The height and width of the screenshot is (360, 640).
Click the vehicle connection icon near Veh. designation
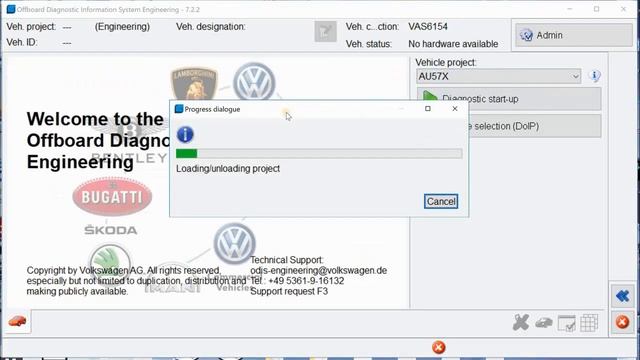(x=325, y=31)
